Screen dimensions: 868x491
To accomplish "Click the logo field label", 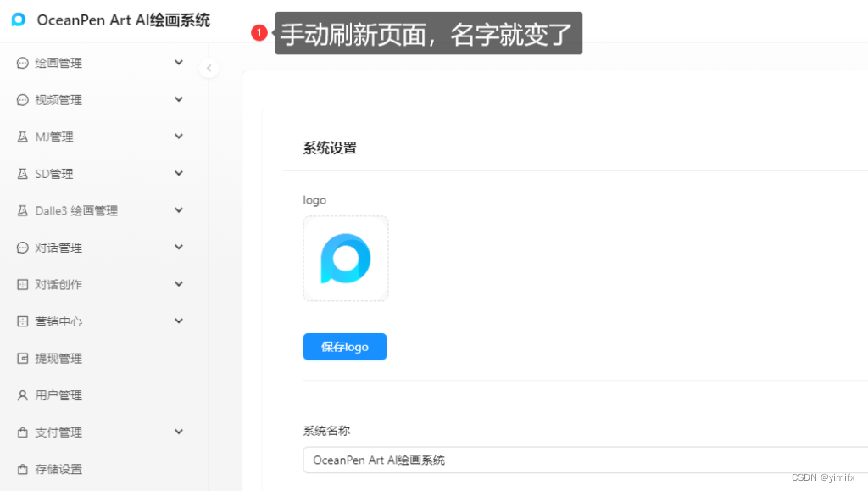I will click(314, 200).
